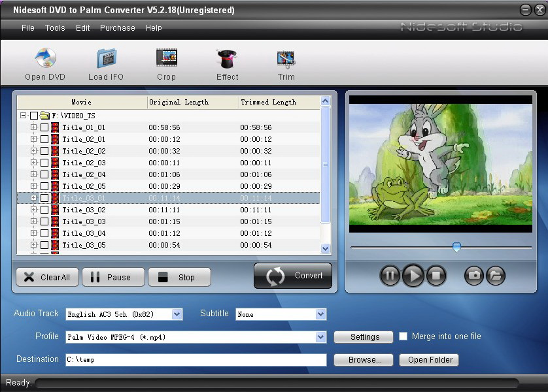Click the list scroll up arrow

pyautogui.click(x=326, y=101)
